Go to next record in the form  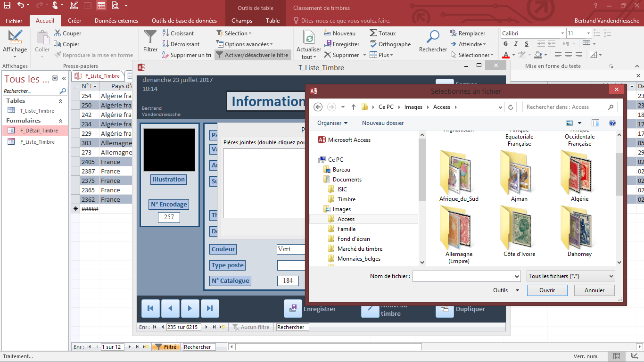[190, 308]
